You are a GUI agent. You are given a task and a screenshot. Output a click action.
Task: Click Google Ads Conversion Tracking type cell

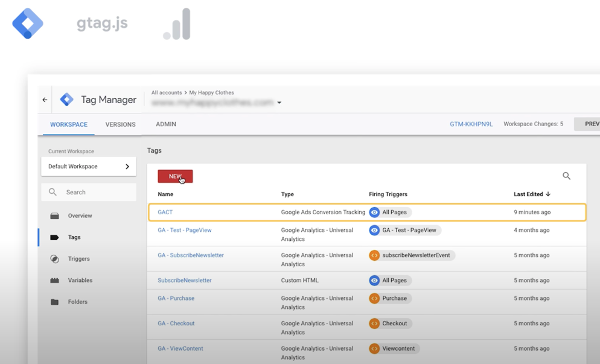[323, 212]
